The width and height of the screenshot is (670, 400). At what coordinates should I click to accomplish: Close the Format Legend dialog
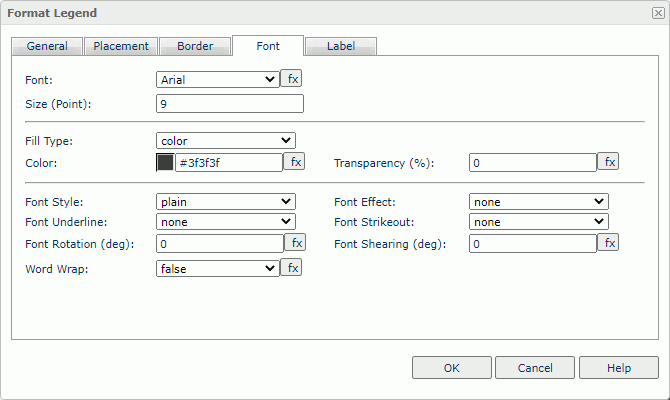[657, 13]
